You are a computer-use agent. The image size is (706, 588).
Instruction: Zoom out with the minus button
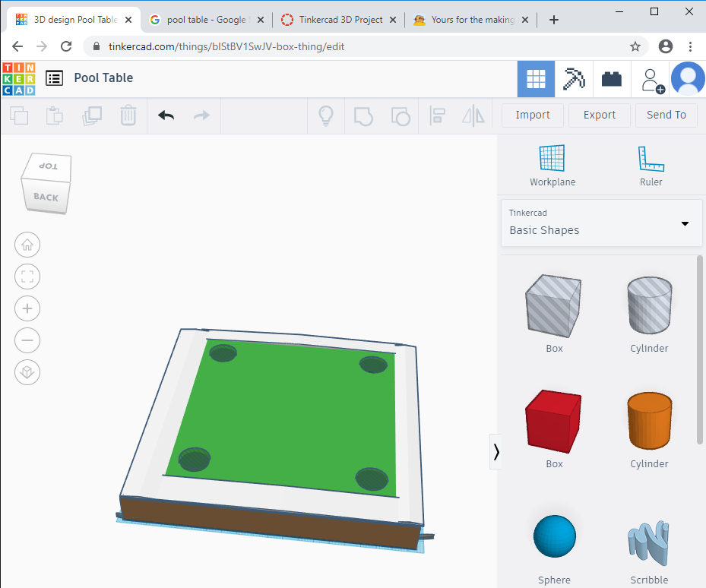coord(27,340)
